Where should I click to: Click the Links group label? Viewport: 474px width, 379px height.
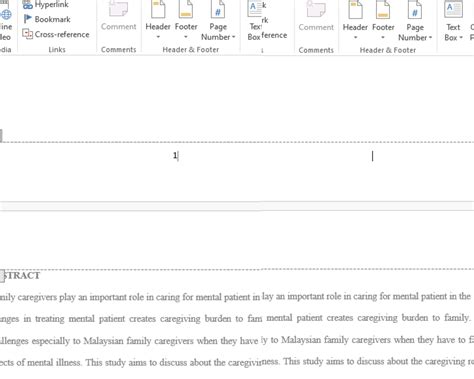click(x=57, y=50)
